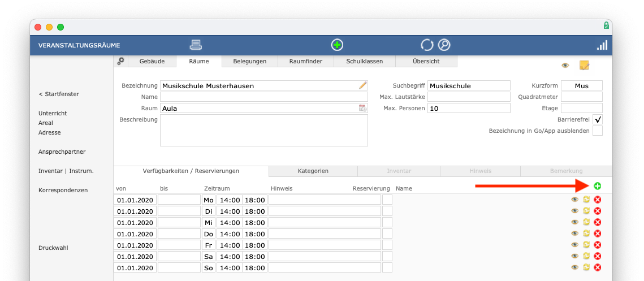644x281 pixels.
Task: Click the yellow copy icon in Di row
Action: pyautogui.click(x=586, y=211)
